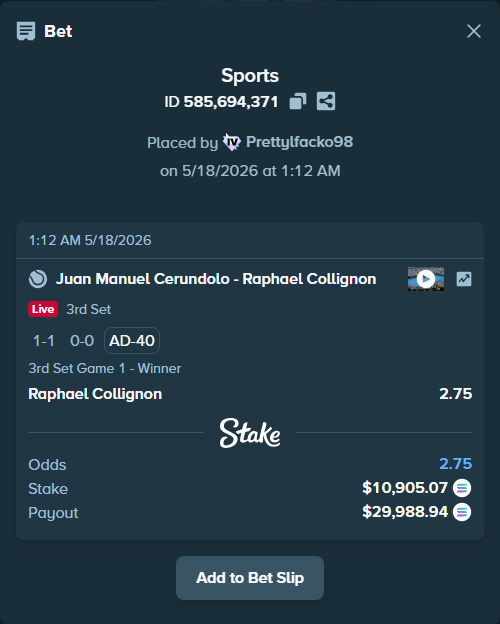This screenshot has height=624, width=500.
Task: Click the tennis ball sport icon
Action: point(38,279)
